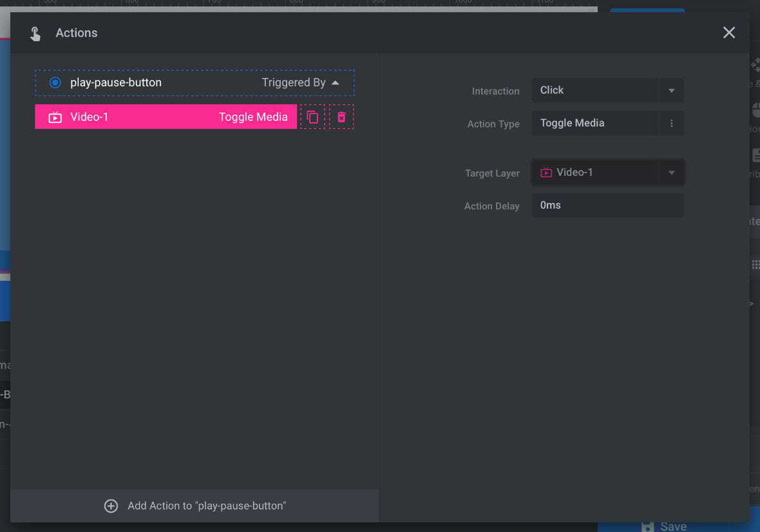The image size is (760, 532).
Task: Click the plus circle icon for adding action
Action: [111, 506]
